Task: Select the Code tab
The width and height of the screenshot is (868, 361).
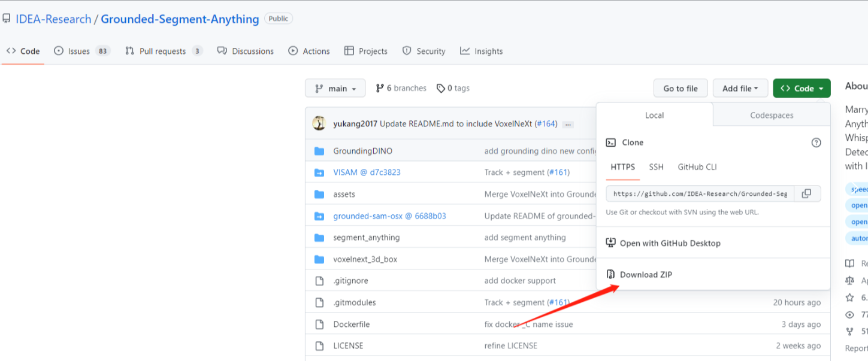Action: pos(23,51)
